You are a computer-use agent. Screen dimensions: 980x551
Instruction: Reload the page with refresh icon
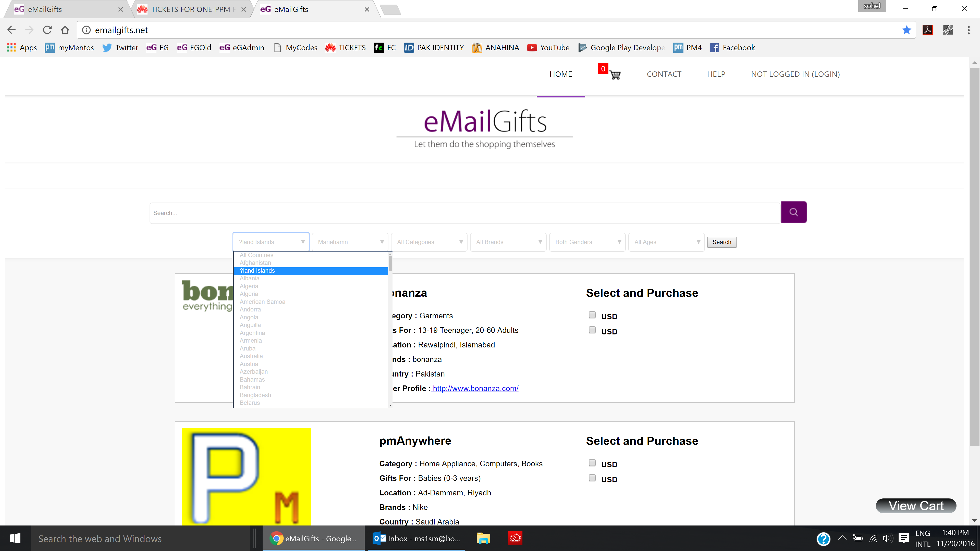(x=47, y=30)
